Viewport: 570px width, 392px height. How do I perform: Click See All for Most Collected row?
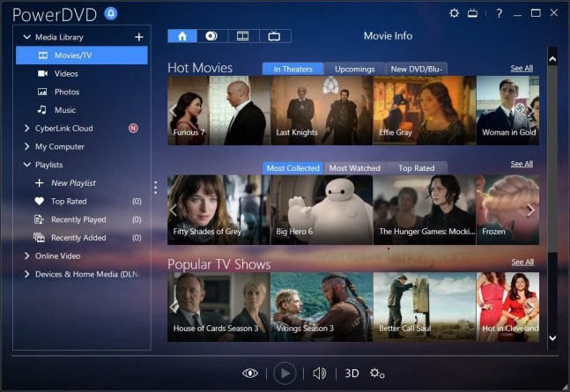[x=522, y=164]
